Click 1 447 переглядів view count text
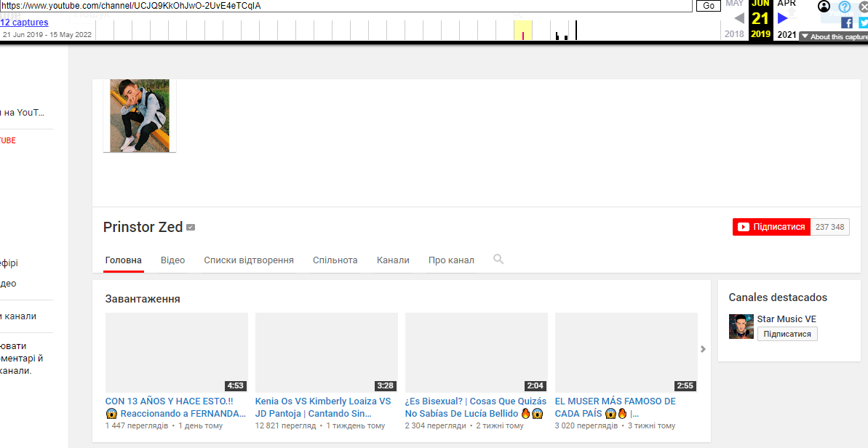Image resolution: width=868 pixels, height=448 pixels. [136, 426]
